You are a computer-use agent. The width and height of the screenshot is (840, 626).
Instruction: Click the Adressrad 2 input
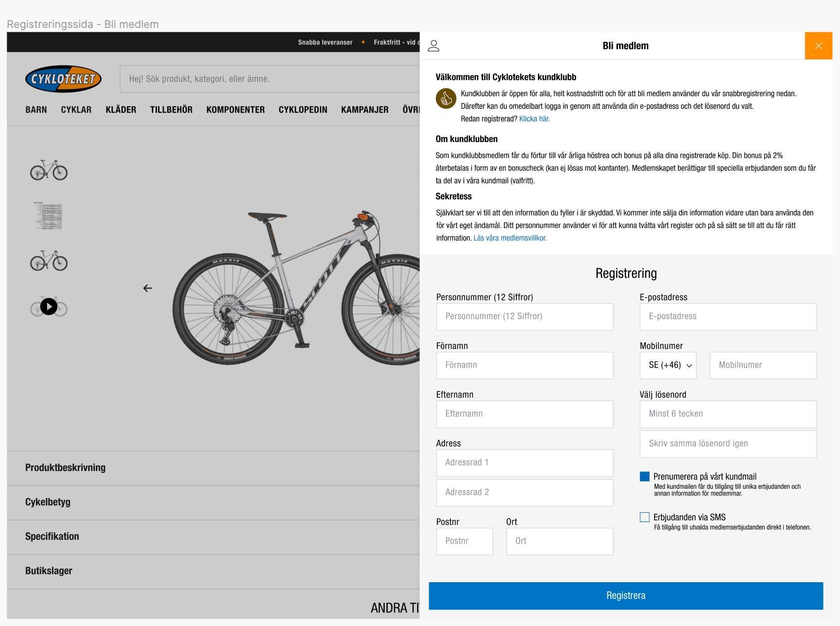coord(525,493)
